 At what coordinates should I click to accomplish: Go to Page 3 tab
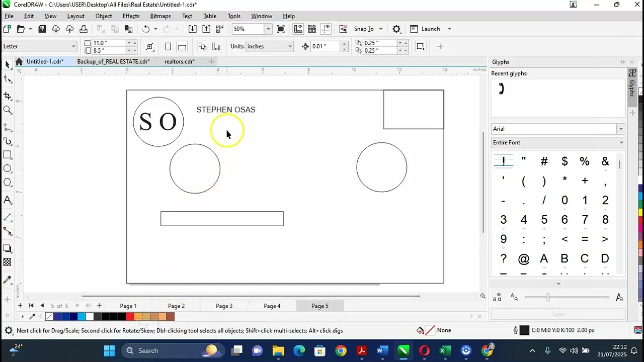click(224, 306)
